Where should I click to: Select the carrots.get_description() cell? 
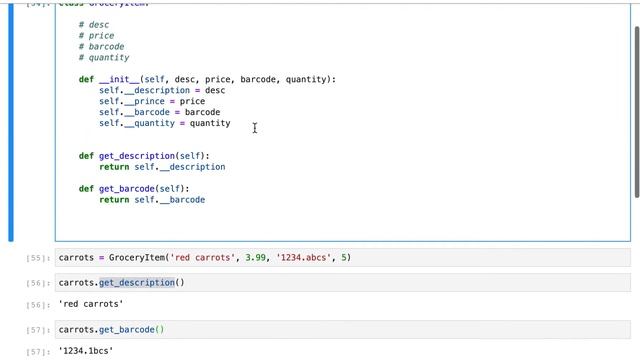343,282
